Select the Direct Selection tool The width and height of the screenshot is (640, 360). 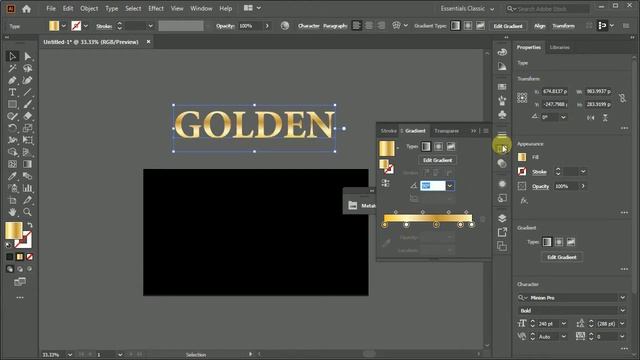27,56
